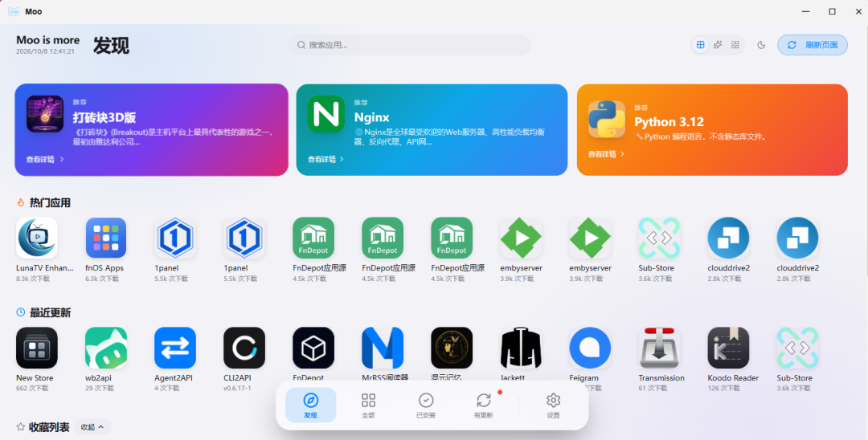The image size is (868, 440).
Task: Select the four-squares compact view icon
Action: pyautogui.click(x=735, y=45)
